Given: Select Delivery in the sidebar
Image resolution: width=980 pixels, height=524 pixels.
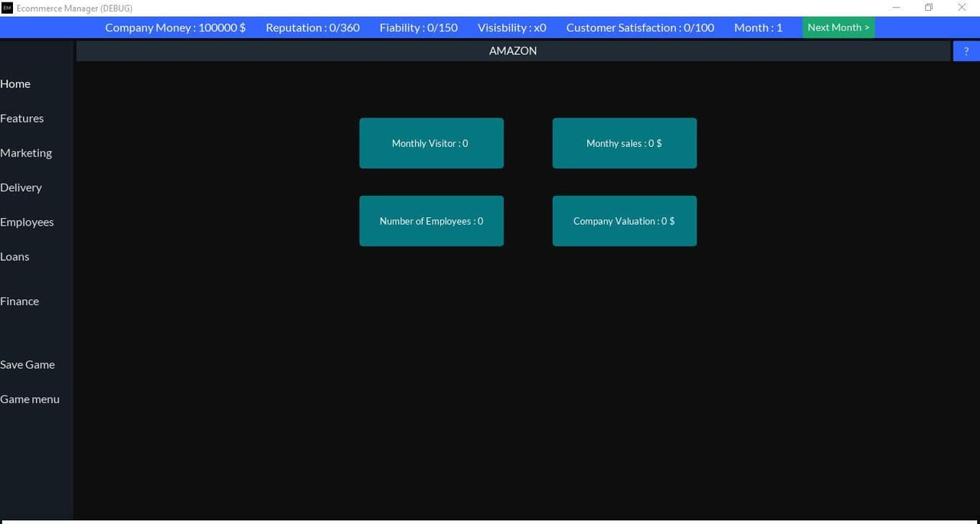Looking at the screenshot, I should pos(21,187).
